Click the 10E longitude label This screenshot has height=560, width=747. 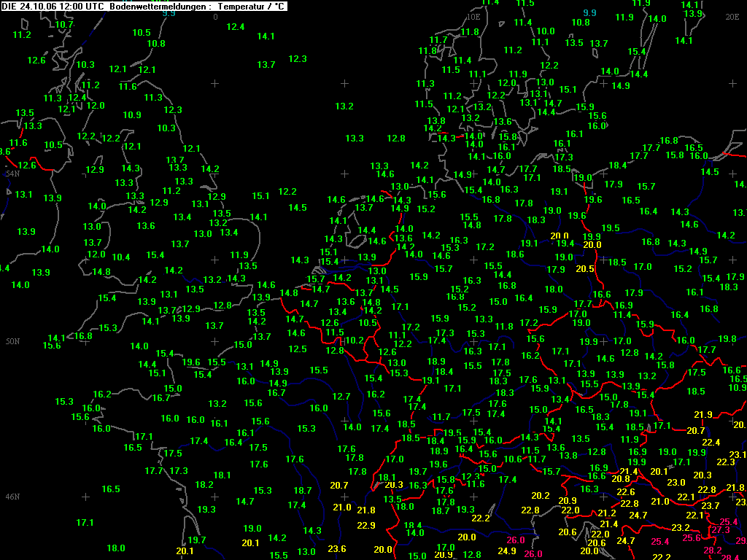tap(473, 17)
